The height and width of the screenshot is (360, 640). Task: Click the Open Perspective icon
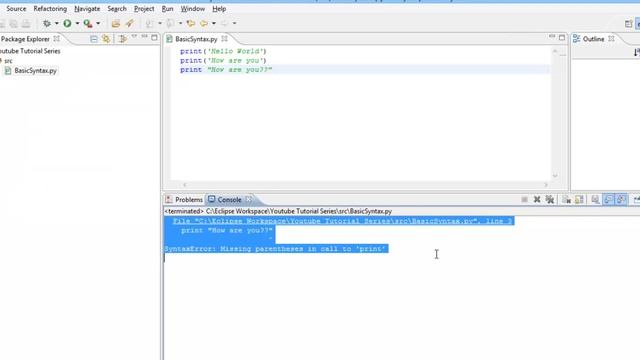coord(629,24)
